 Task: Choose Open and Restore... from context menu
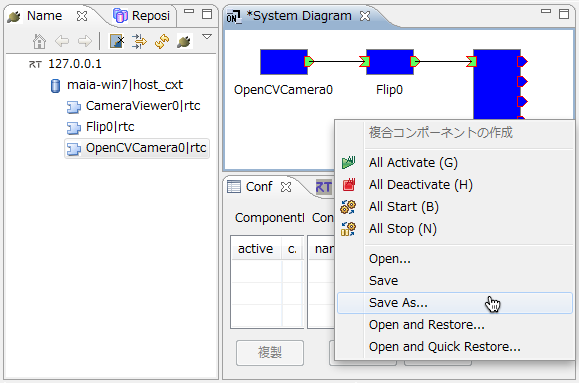(x=455, y=325)
